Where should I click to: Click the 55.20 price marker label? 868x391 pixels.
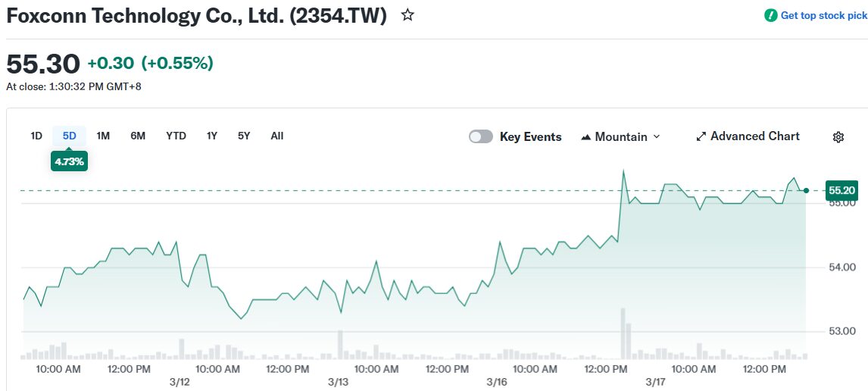coord(841,190)
